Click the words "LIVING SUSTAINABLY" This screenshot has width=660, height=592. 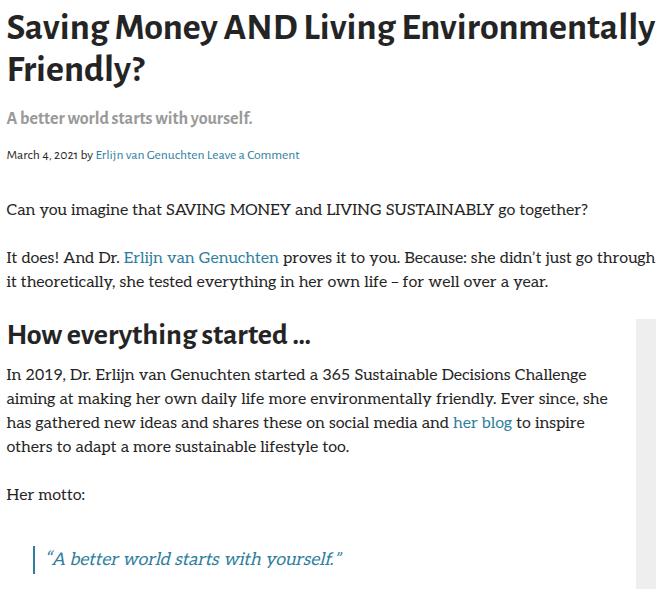409,210
